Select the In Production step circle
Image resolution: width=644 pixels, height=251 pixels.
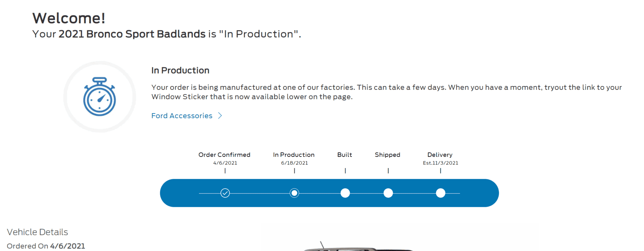(x=295, y=193)
